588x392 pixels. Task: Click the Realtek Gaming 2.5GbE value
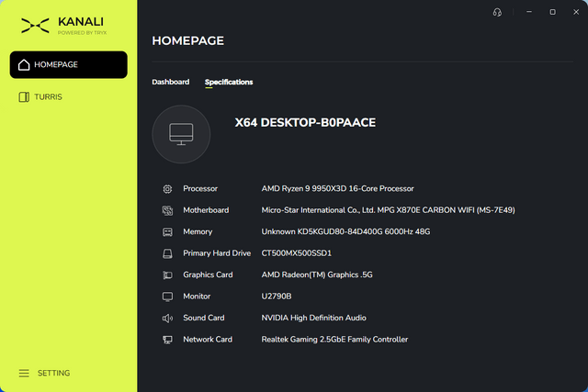[x=334, y=340]
